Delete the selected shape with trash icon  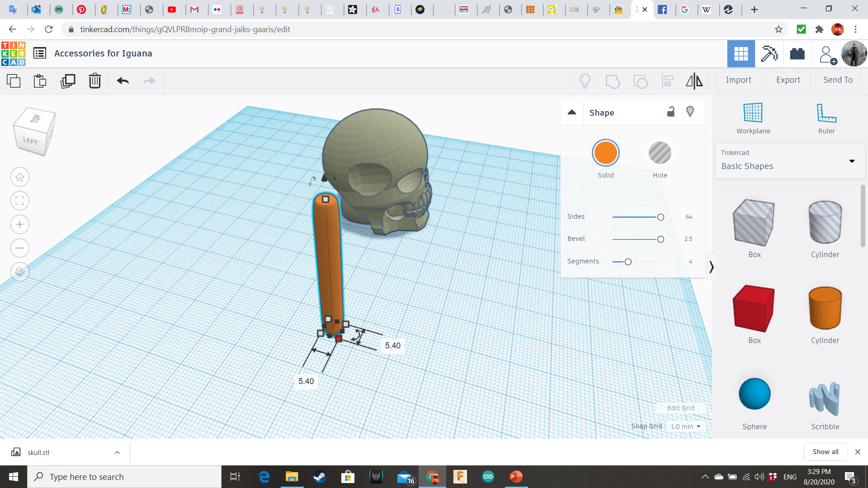95,81
